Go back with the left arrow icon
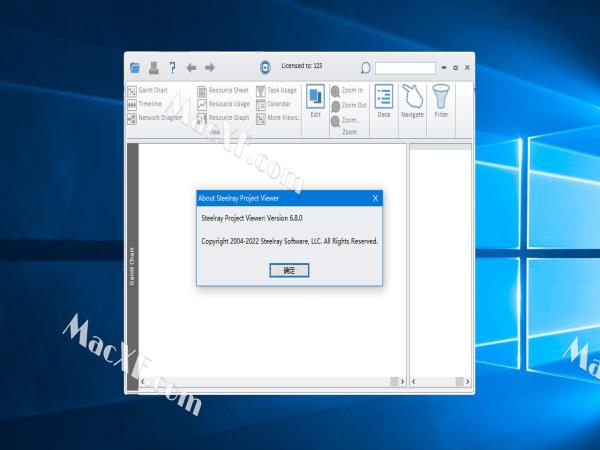The height and width of the screenshot is (450, 600). pos(191,68)
